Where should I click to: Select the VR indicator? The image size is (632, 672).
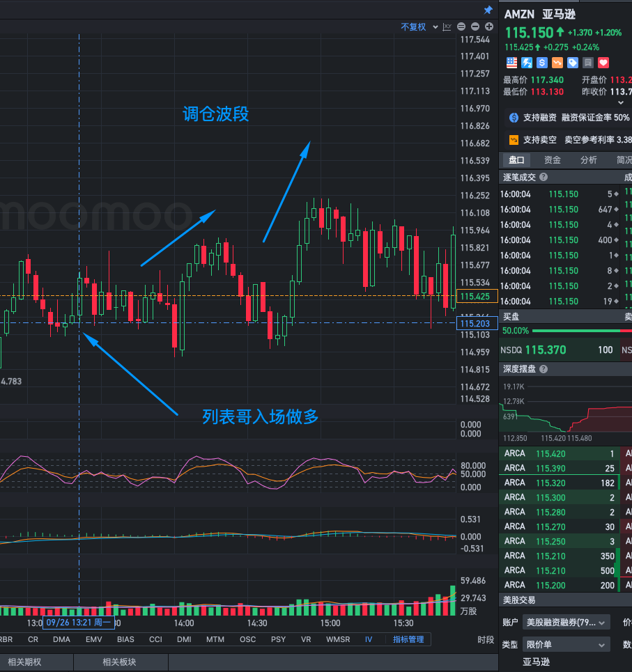[x=306, y=639]
